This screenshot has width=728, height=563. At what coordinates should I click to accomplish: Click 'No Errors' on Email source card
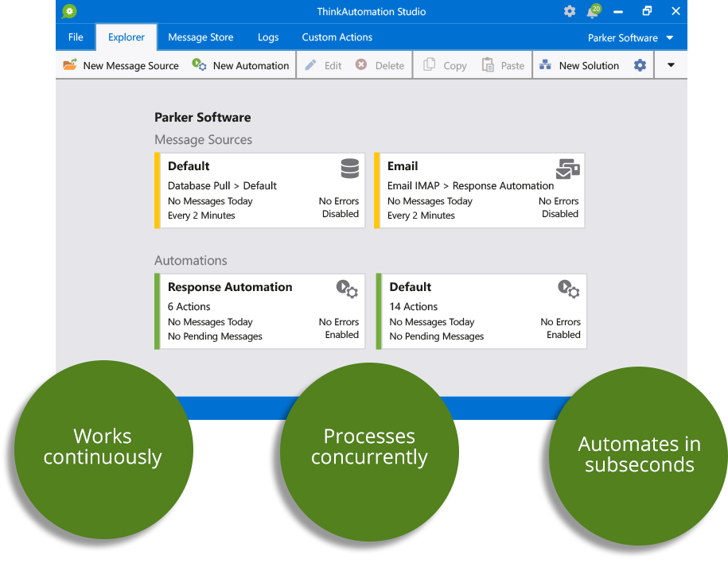559,201
